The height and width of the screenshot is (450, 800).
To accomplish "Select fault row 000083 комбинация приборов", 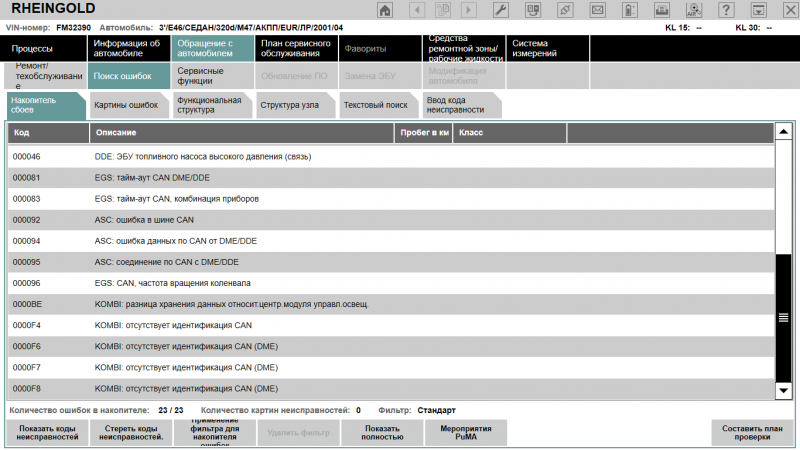I will point(391,199).
